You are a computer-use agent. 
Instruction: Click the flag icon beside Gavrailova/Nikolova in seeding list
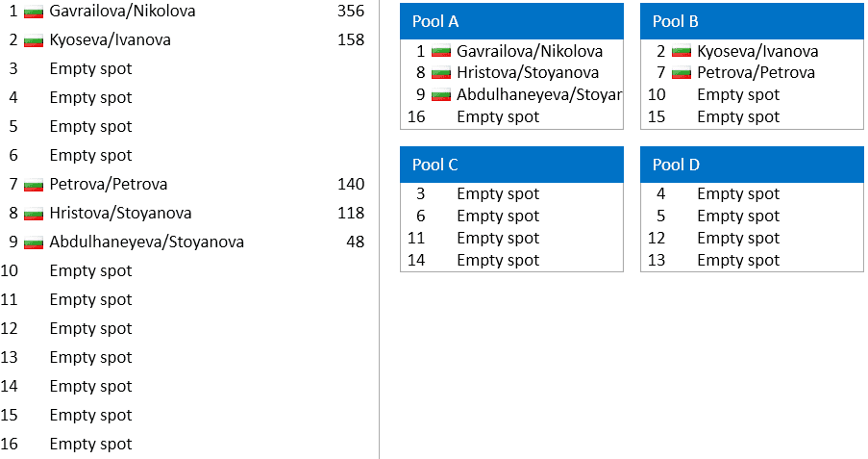[x=34, y=12]
